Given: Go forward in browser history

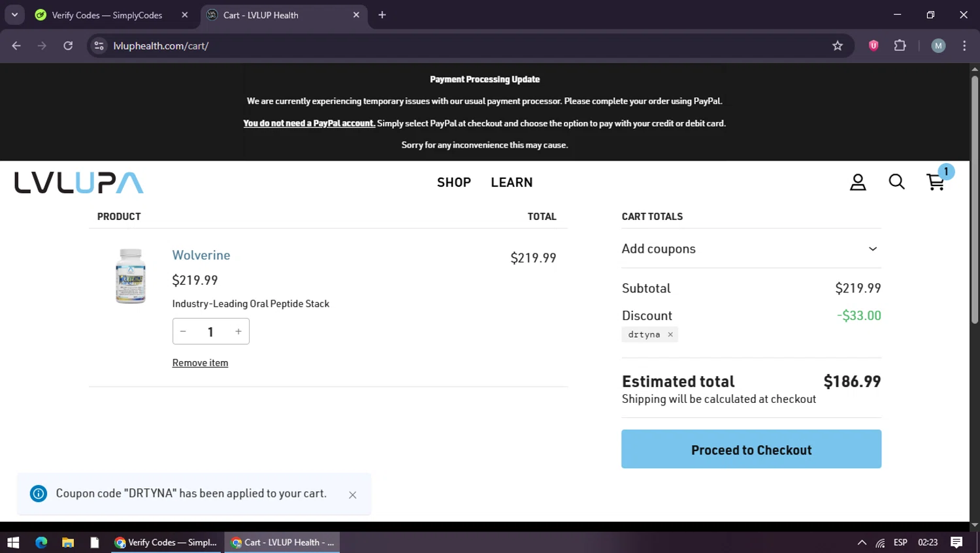Looking at the screenshot, I should coord(42,46).
